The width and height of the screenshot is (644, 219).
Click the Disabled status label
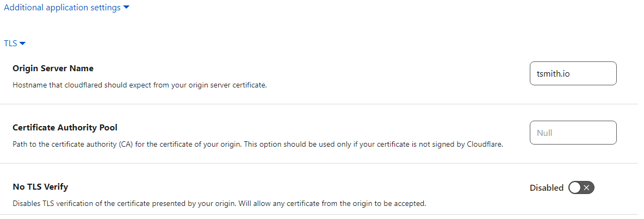[546, 187]
